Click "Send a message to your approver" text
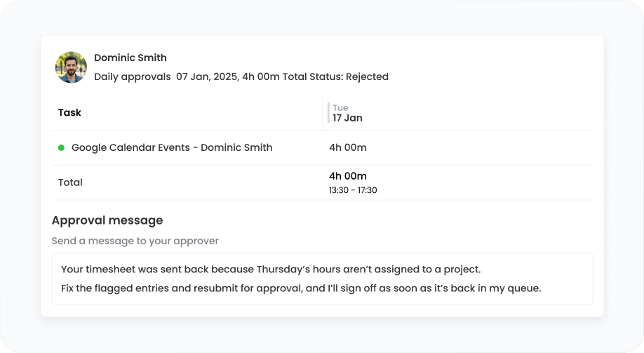Viewport: 644px width, 353px height. [135, 241]
